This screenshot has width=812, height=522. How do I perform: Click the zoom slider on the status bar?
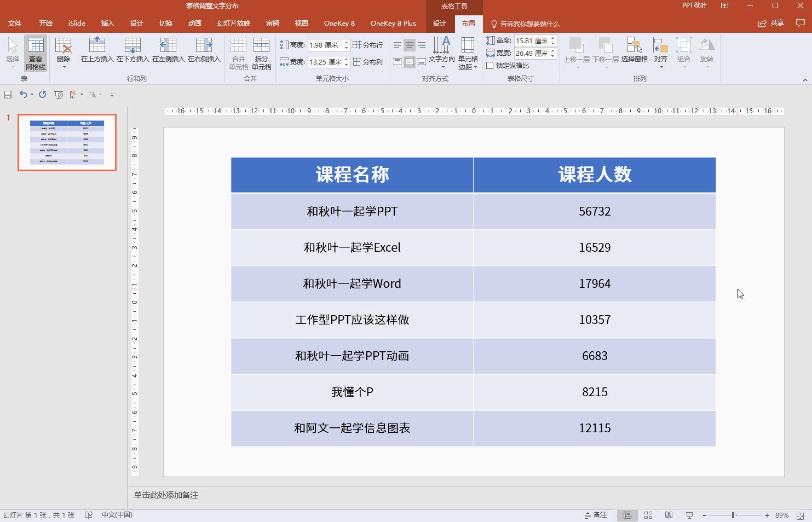click(x=733, y=515)
